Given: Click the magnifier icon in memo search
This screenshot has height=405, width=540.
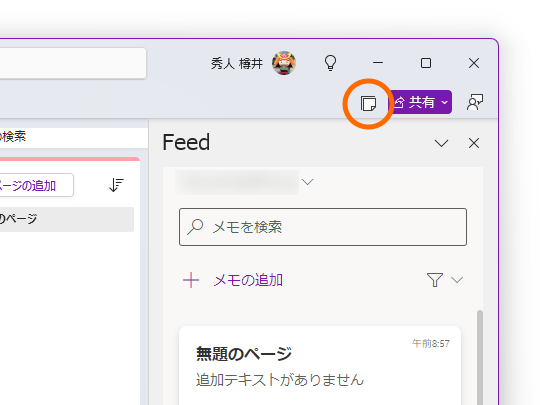Looking at the screenshot, I should click(x=195, y=227).
